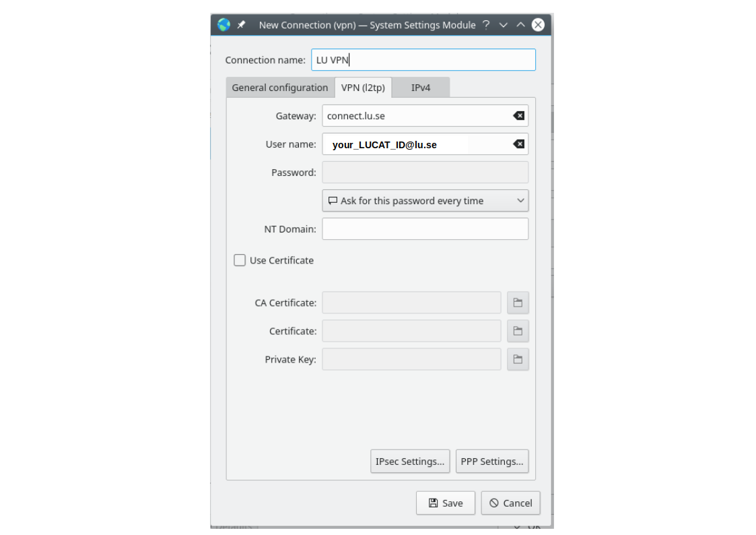Open the question mark help button

tap(486, 25)
